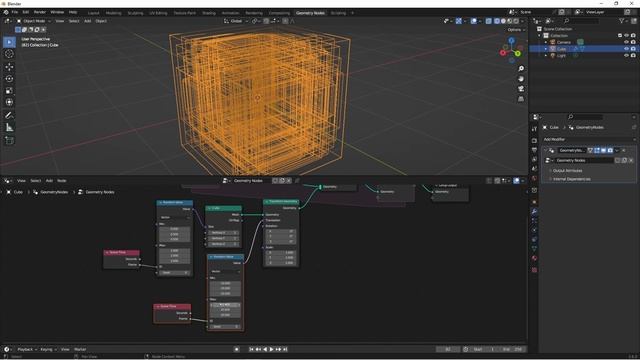This screenshot has height=360, width=640.
Task: Open Playback dropdown in timeline
Action: [27, 349]
